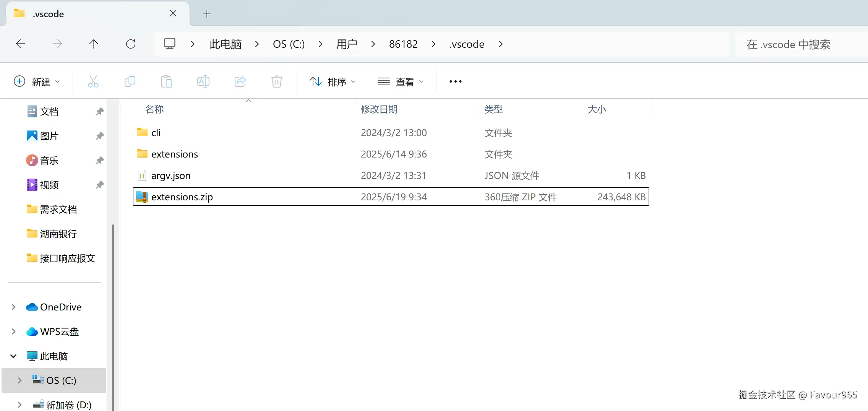Screen dimensions: 868x411
Task: Click 用户 in the address breadcrumb
Action: tap(347, 44)
